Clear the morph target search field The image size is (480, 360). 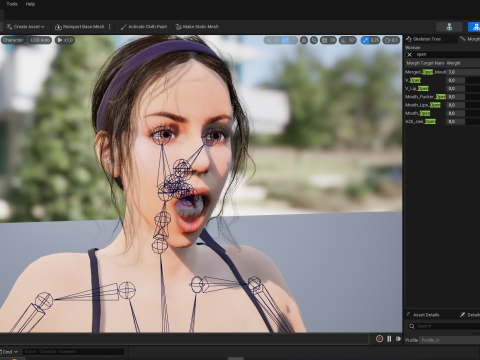[410, 54]
